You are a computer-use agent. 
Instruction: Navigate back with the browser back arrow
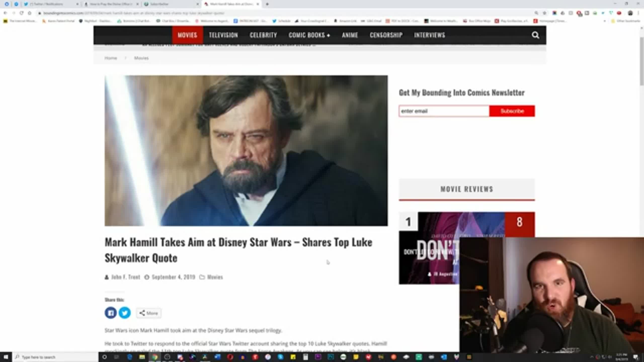tap(5, 13)
